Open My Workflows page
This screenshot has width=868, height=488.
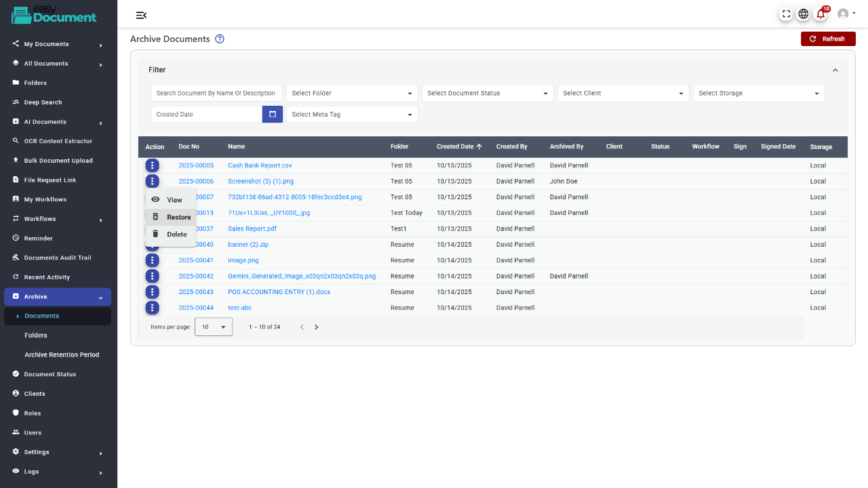tap(58, 199)
